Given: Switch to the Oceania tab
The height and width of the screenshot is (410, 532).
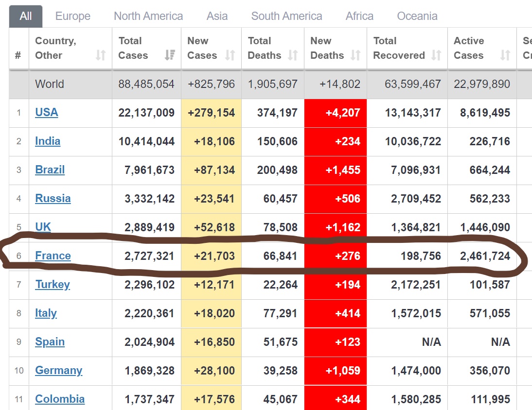Looking at the screenshot, I should click(x=417, y=16).
